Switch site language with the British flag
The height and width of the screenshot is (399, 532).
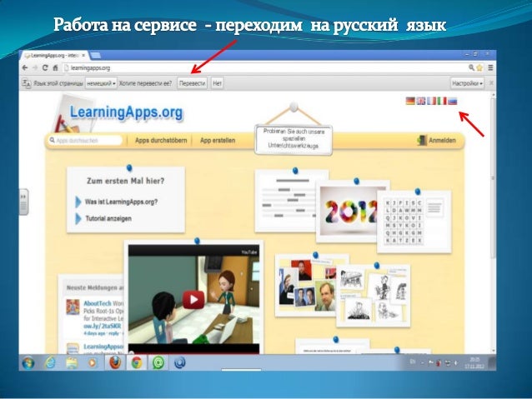click(421, 101)
